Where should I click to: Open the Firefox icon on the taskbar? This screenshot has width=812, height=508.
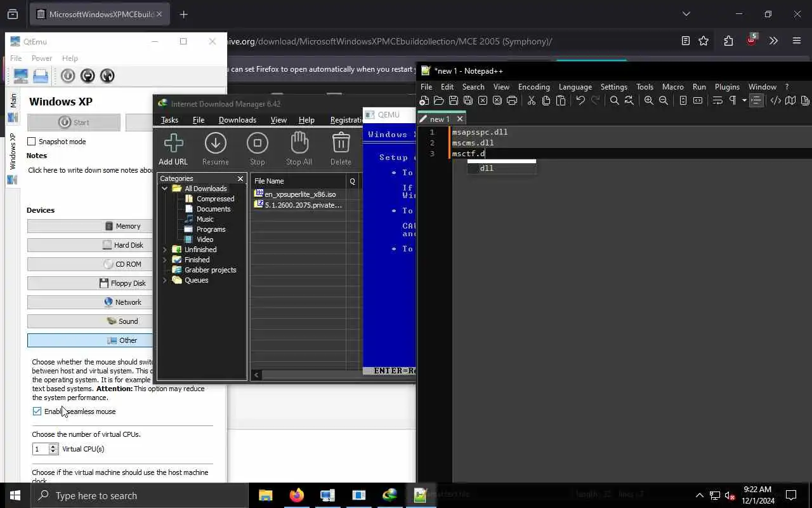pos(296,495)
